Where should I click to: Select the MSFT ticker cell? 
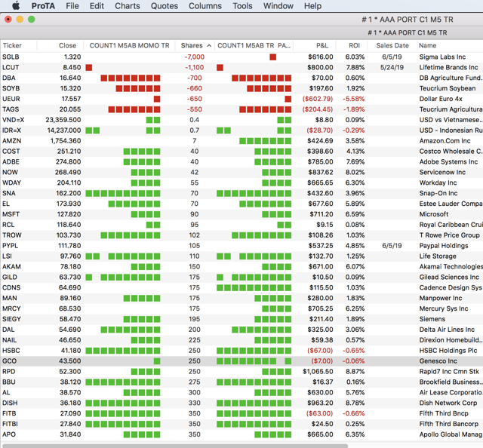[x=11, y=214]
